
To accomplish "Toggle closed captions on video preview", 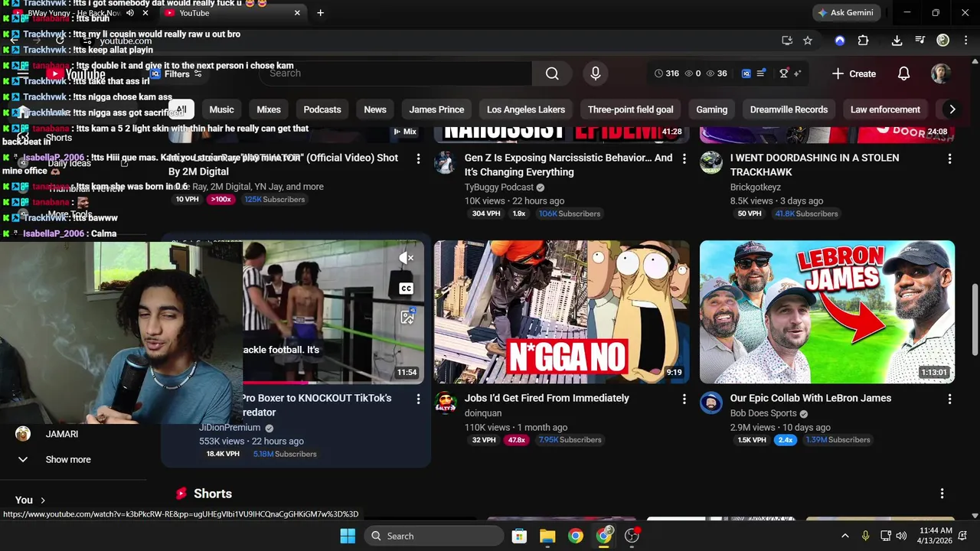I will click(407, 289).
